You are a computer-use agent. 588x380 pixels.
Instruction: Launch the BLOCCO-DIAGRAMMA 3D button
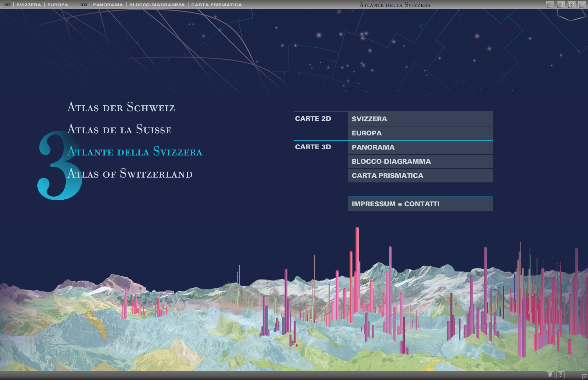[420, 161]
